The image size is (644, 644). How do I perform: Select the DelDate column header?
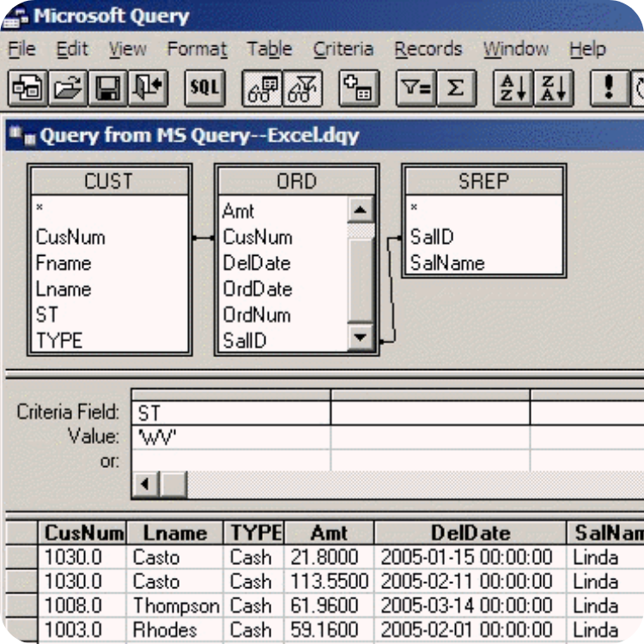point(471,533)
